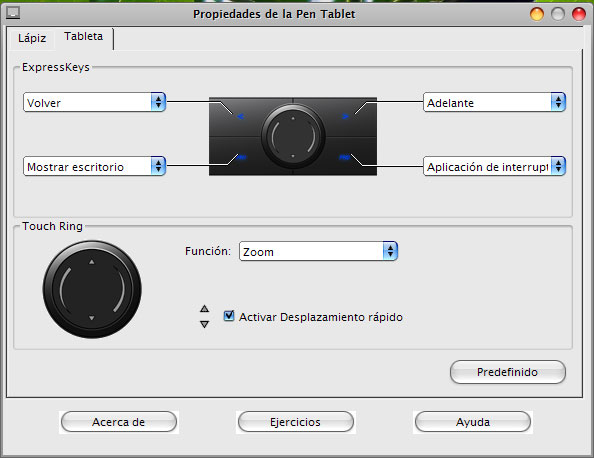
Task: Close the Pen Tablet properties window
Action: pos(579,14)
